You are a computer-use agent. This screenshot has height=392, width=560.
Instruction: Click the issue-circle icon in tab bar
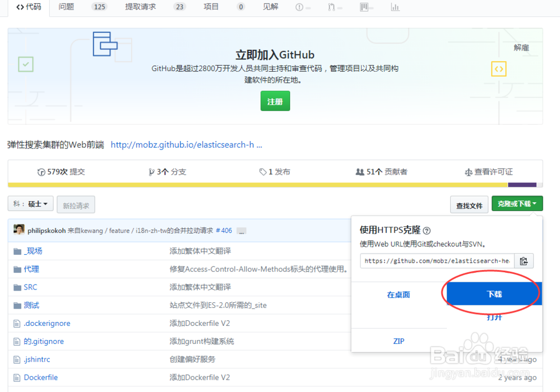(x=299, y=7)
